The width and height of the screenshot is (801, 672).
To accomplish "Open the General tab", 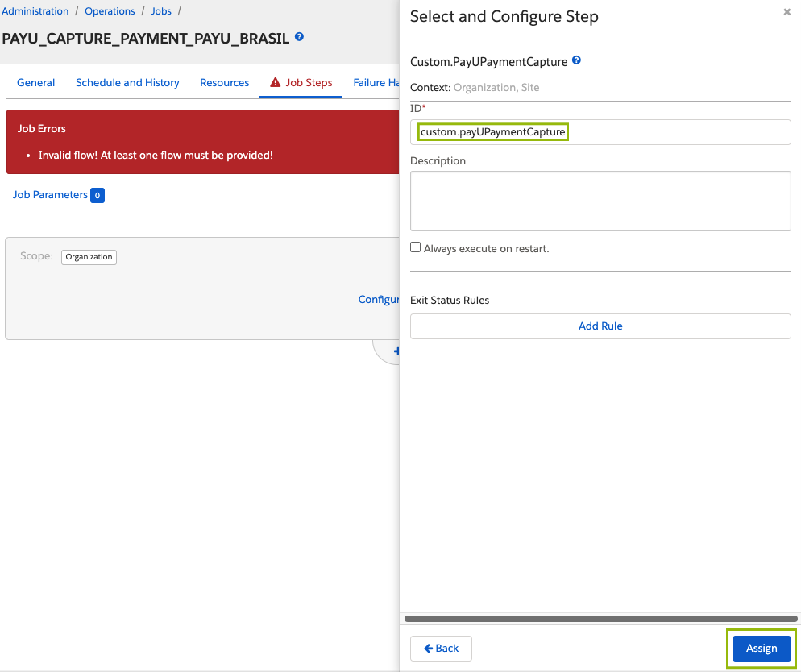I will 35,83.
